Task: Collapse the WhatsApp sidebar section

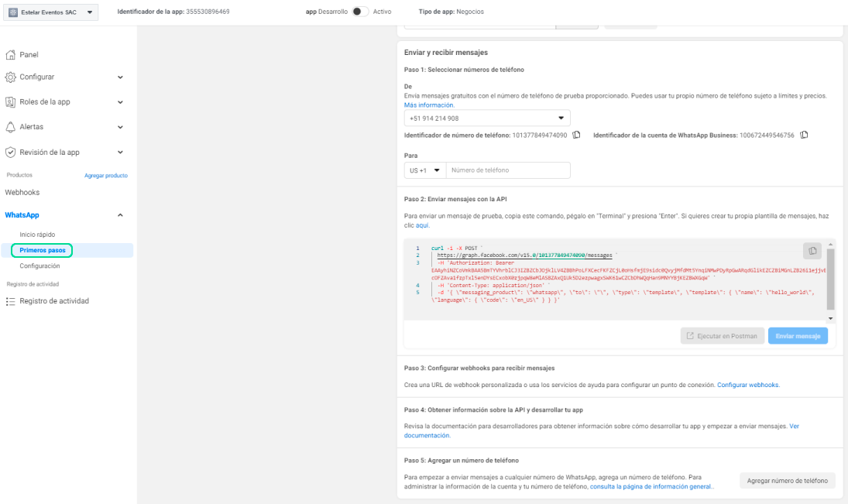Action: coord(120,215)
